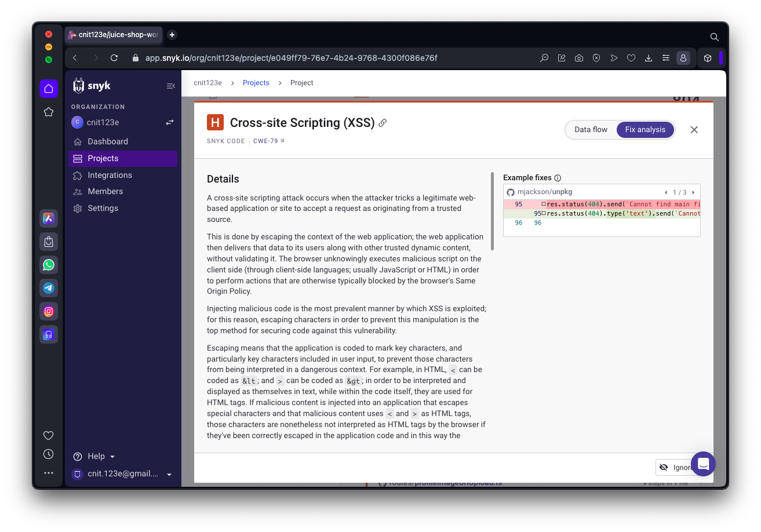Open the cube extensions icon

(x=708, y=58)
